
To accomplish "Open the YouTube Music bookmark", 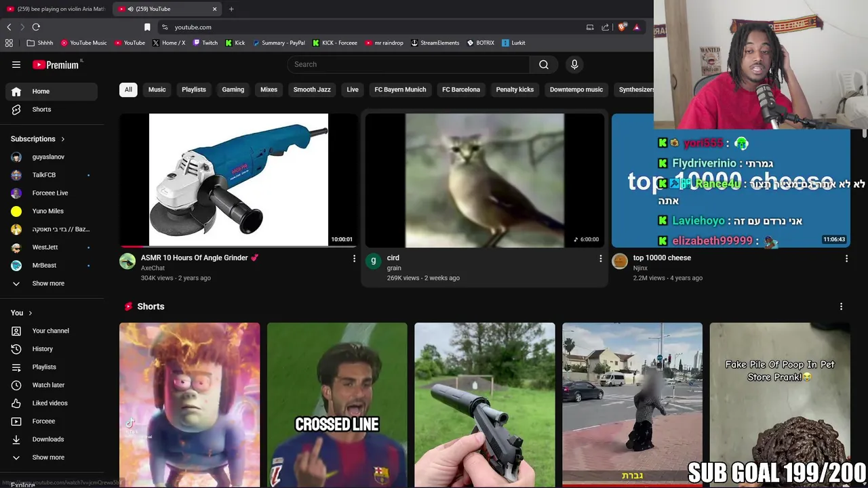I will [84, 43].
